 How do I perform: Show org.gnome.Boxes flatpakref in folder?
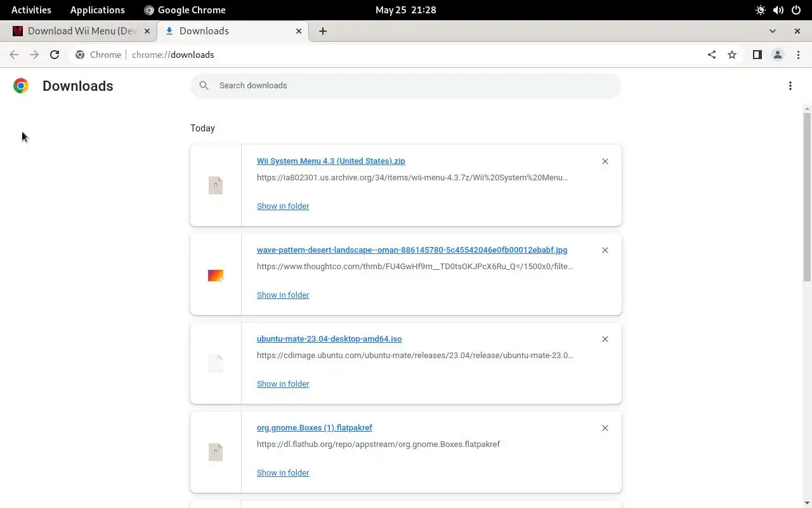pyautogui.click(x=283, y=473)
